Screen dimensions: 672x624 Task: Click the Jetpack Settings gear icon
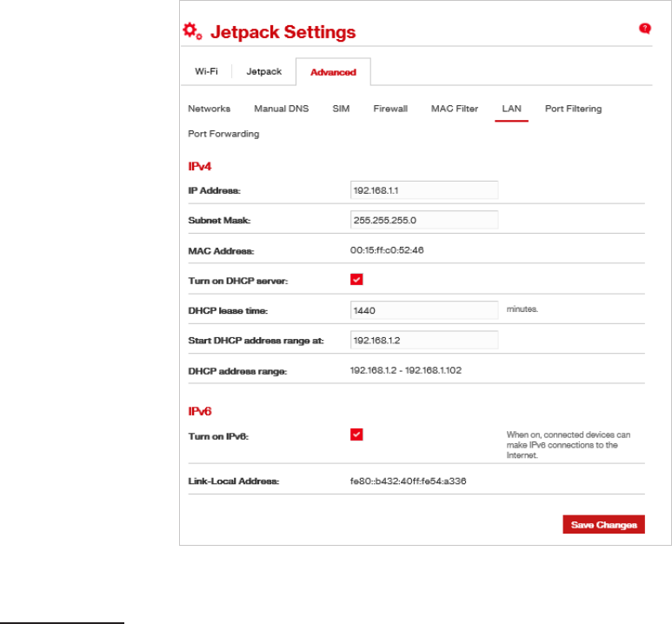pyautogui.click(x=192, y=31)
